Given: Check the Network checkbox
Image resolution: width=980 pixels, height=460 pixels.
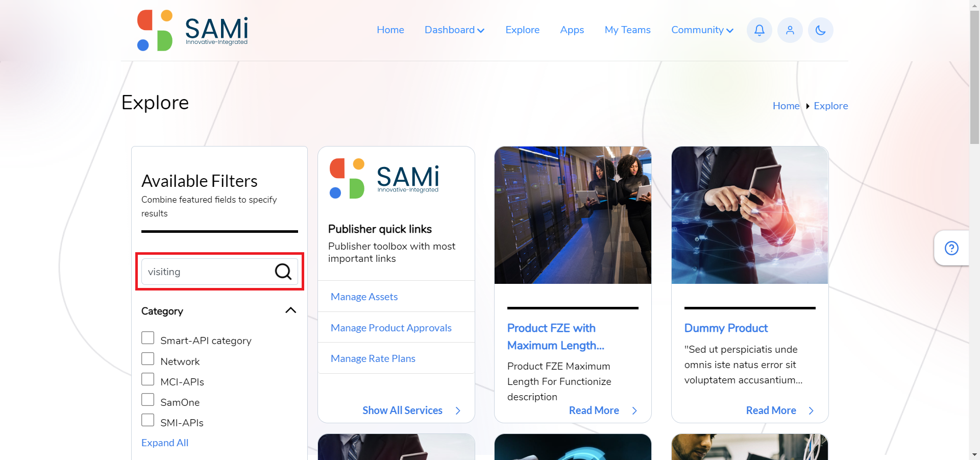Looking at the screenshot, I should 148,359.
